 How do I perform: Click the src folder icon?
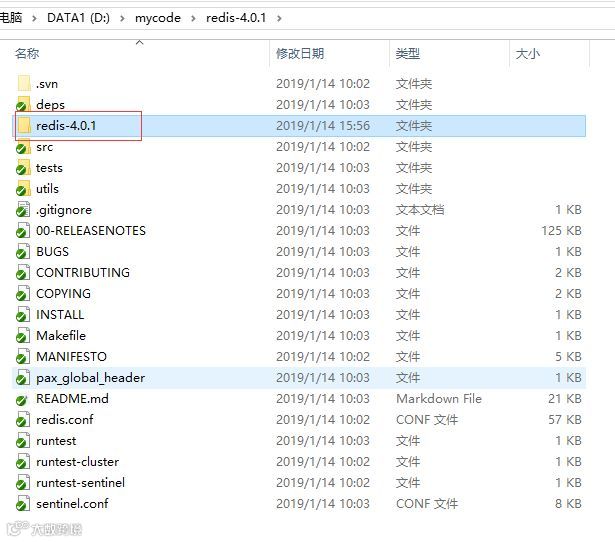(23, 147)
